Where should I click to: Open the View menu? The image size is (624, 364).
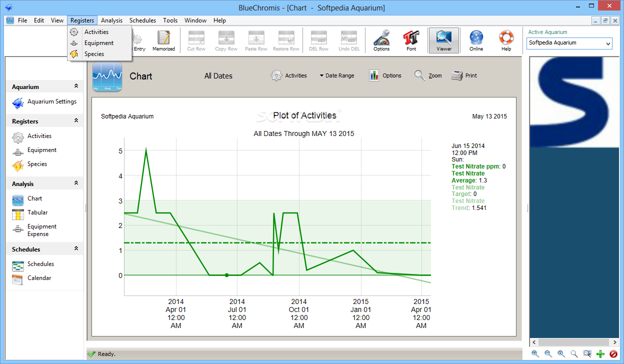pyautogui.click(x=57, y=20)
